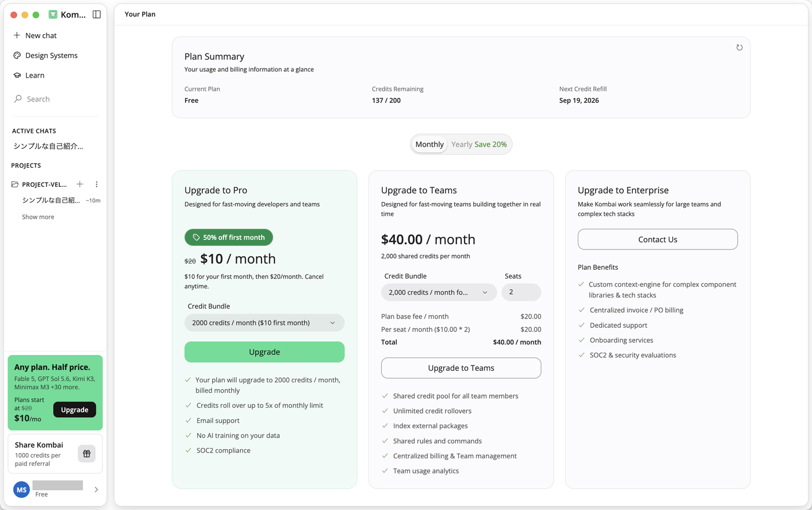
Task: Open the Pro Credit Bundle dropdown
Action: [x=264, y=323]
